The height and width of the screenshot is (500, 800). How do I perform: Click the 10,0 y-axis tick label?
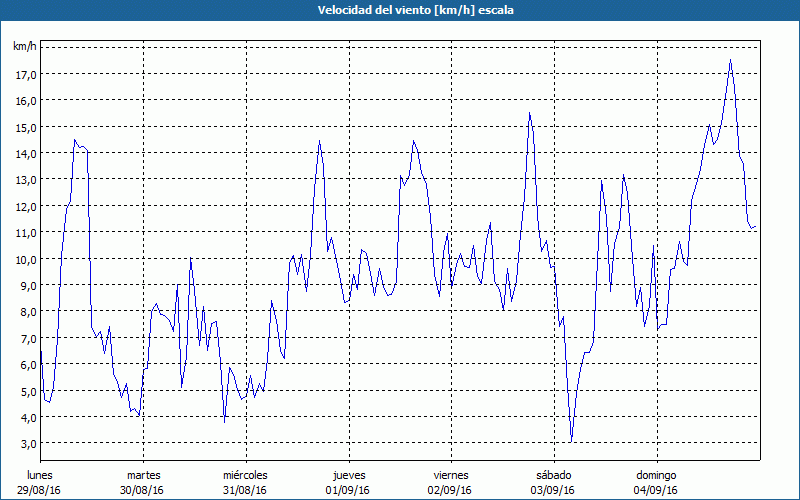(x=25, y=259)
